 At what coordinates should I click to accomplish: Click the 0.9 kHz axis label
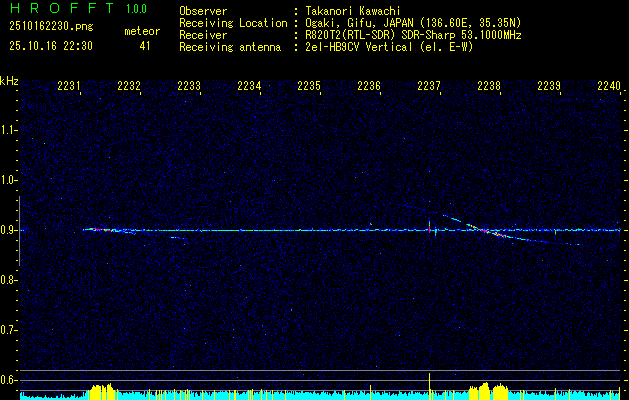tap(7, 230)
